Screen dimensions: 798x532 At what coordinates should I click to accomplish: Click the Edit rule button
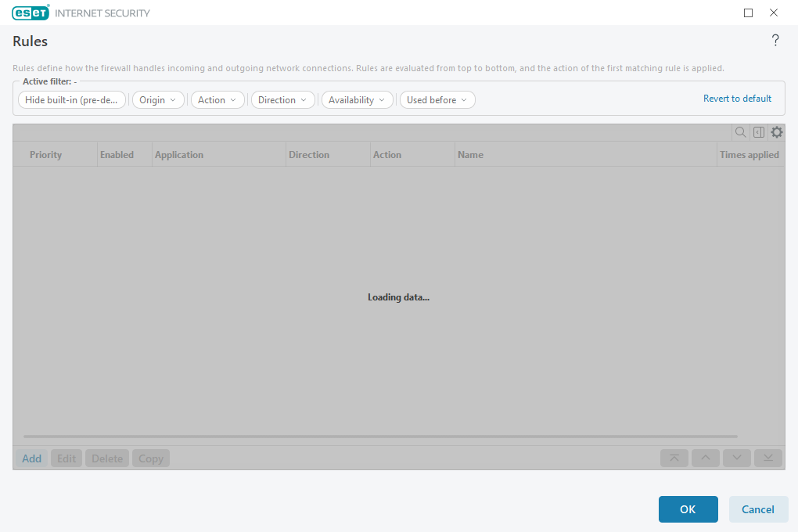pyautogui.click(x=66, y=458)
